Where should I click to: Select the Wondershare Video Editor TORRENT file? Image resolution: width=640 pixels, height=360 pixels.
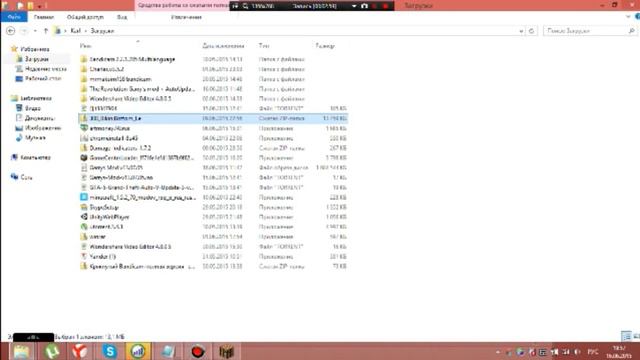coord(213,247)
